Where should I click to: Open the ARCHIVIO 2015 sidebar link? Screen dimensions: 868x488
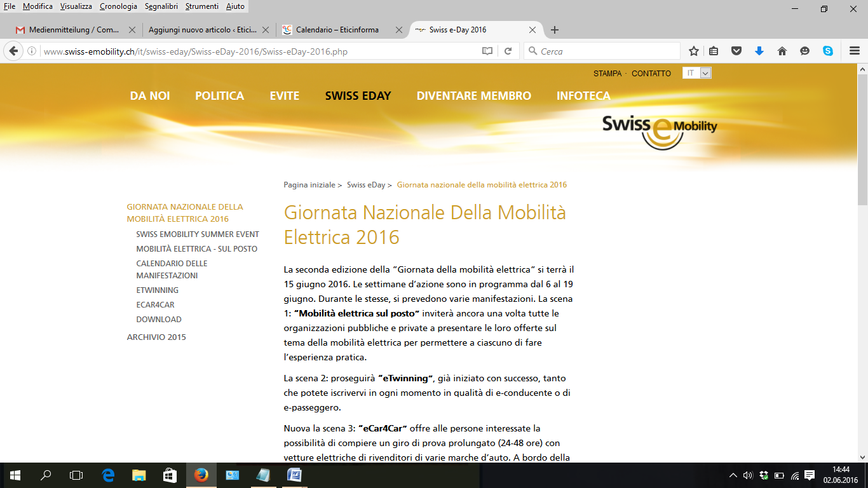tap(156, 337)
